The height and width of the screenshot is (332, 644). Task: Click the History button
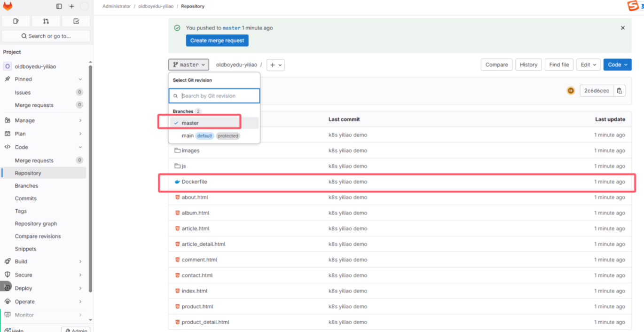click(528, 65)
